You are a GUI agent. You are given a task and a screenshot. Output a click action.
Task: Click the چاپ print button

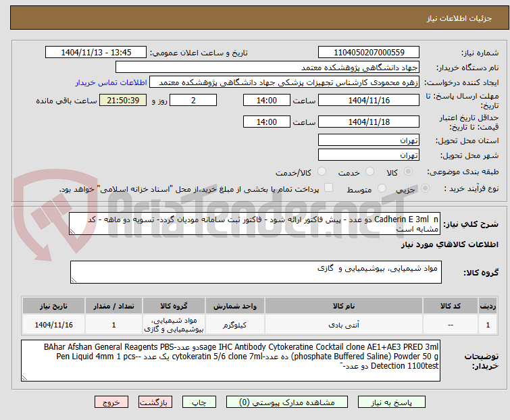(199, 402)
